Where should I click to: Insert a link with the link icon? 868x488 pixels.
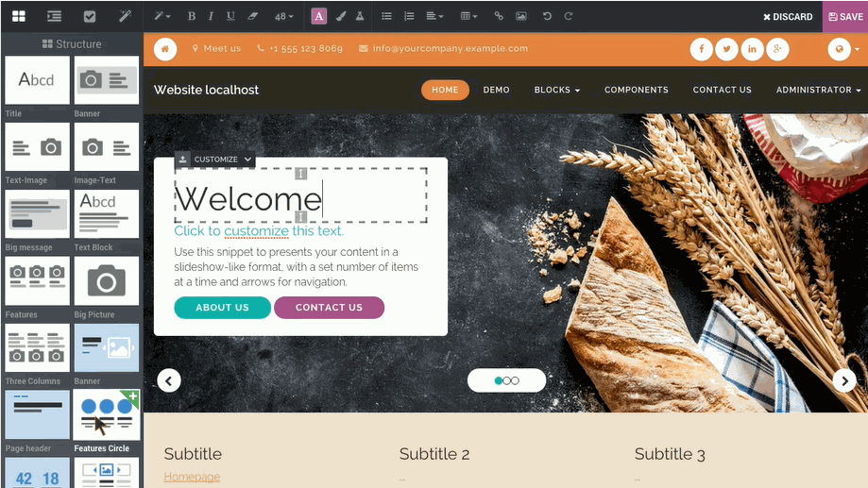coord(499,16)
